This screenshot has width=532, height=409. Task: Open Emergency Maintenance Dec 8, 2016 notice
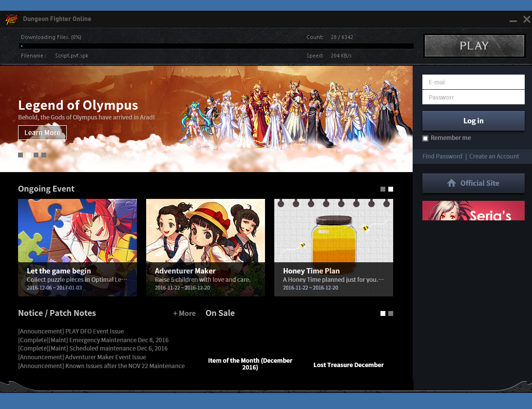[94, 340]
